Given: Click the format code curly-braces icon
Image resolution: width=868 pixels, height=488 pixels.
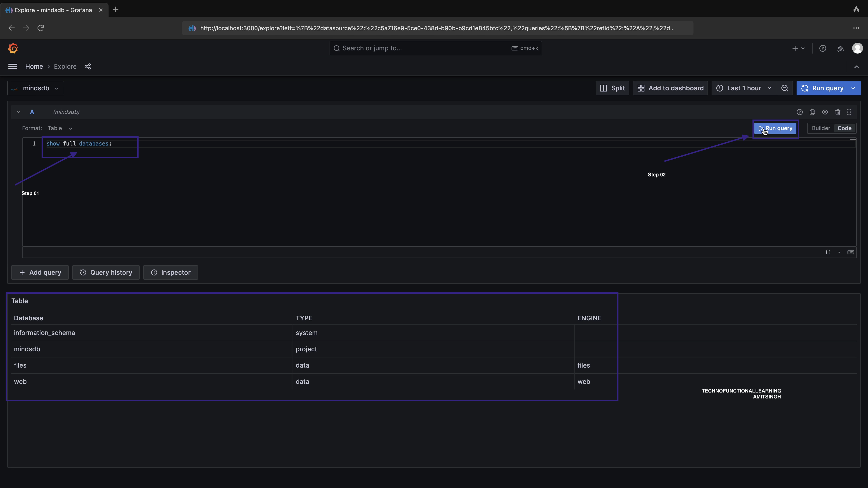Looking at the screenshot, I should coord(828,252).
